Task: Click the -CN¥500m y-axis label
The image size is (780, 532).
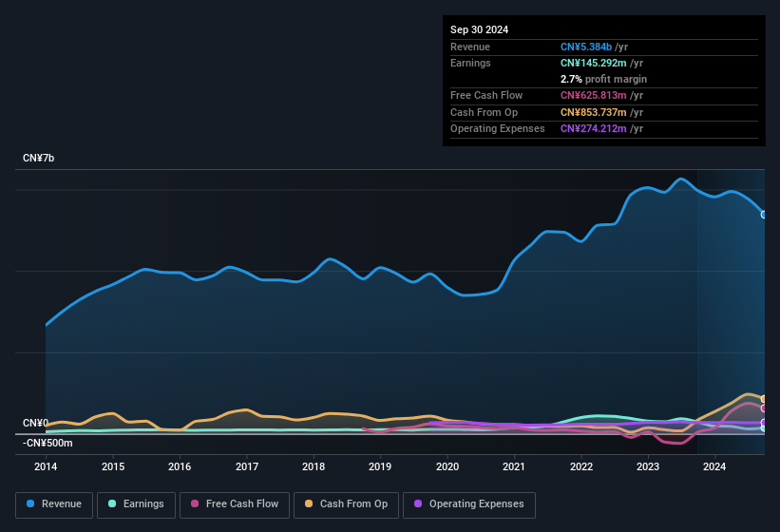Action: (48, 443)
